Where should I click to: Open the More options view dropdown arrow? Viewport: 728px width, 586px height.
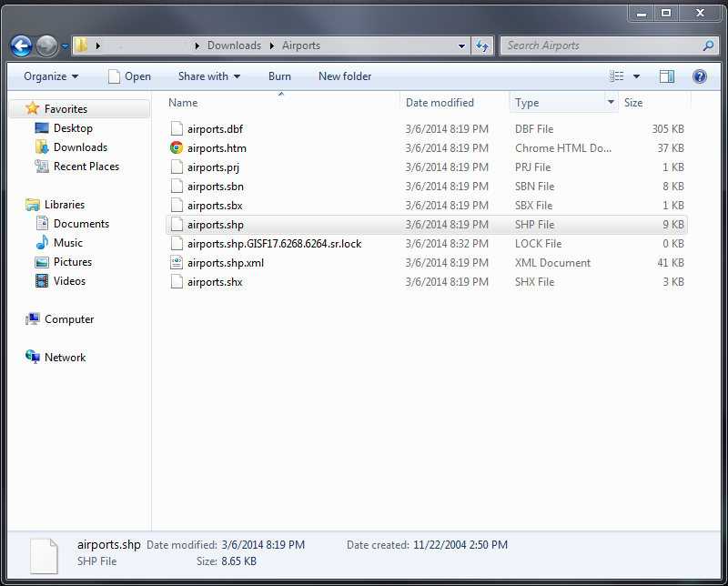636,76
